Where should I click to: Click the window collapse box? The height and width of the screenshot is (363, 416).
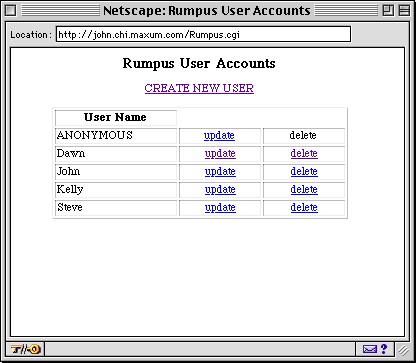click(404, 11)
